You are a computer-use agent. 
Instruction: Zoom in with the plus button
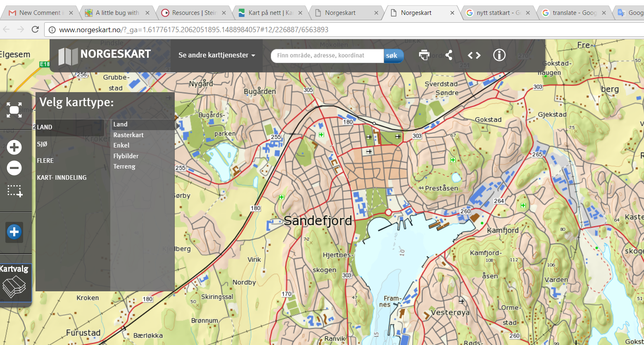[x=14, y=147]
